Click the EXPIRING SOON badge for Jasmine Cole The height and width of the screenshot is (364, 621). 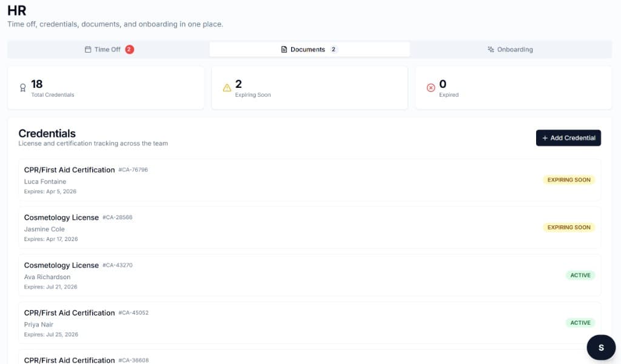coord(569,227)
